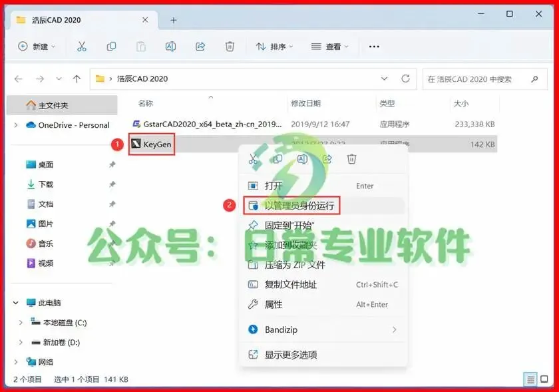Switch to large icons view in status bar

pos(544,379)
